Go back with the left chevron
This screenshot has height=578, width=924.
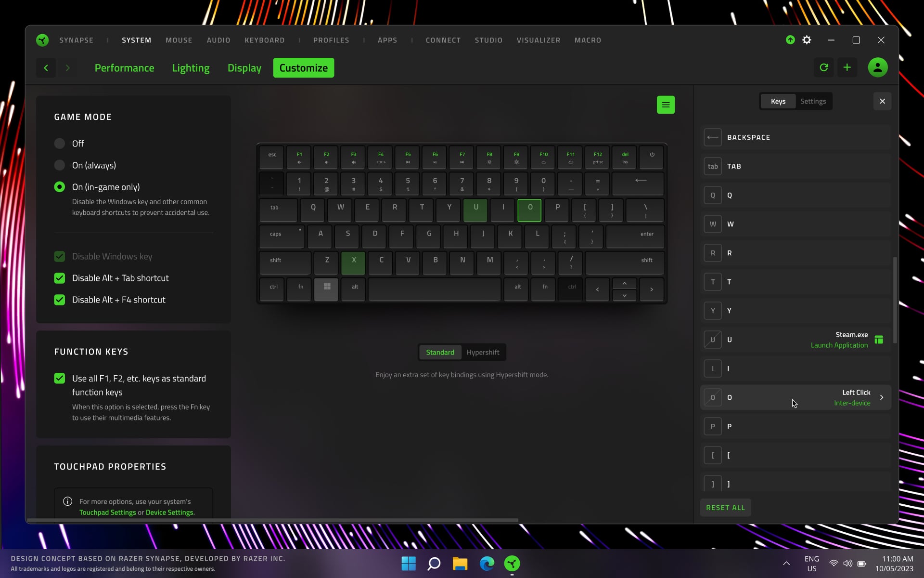point(46,68)
